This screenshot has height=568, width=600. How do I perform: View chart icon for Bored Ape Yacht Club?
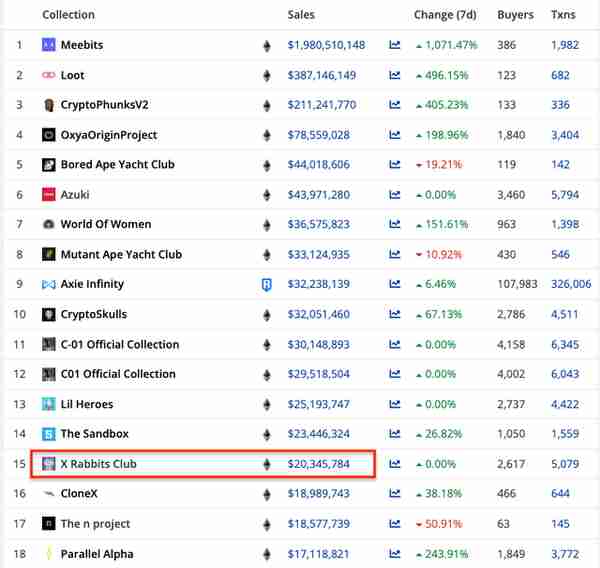(x=395, y=165)
